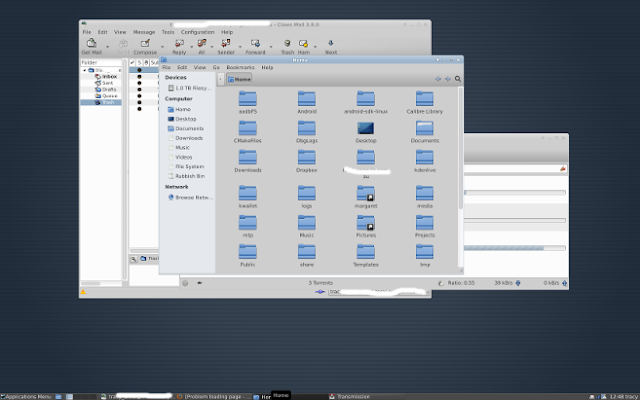
Task: Click the bottom torrent progress bar in Transmission
Action: (514, 248)
